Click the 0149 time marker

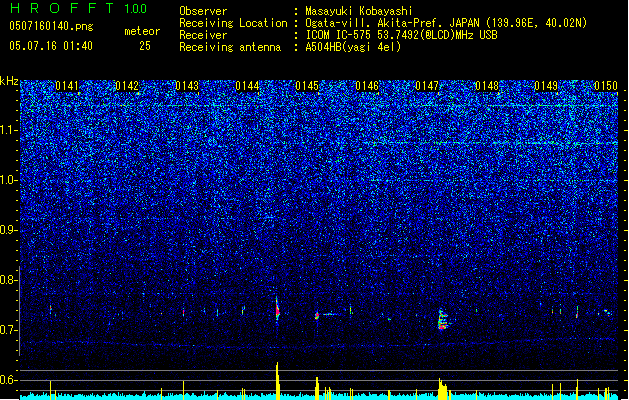(x=546, y=86)
